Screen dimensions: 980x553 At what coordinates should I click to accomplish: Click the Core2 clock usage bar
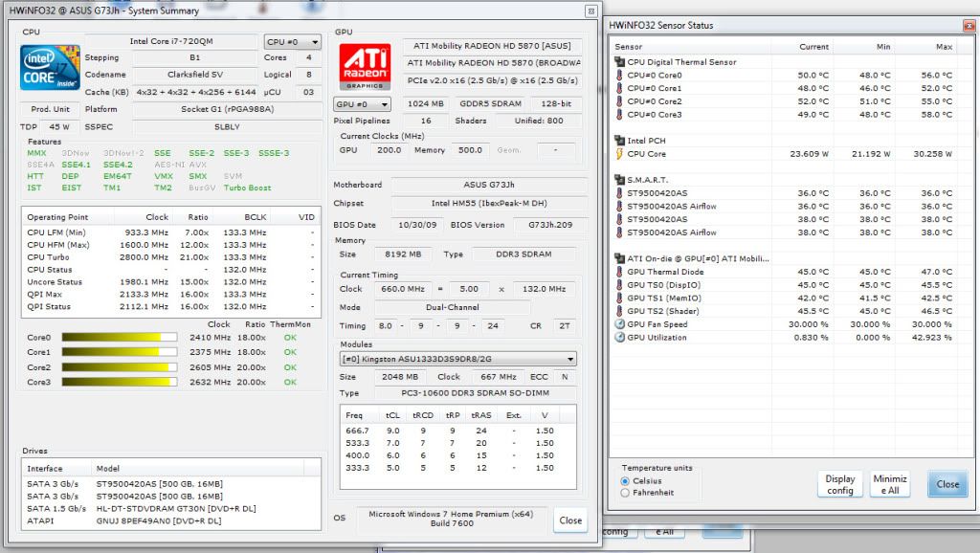[x=120, y=367]
